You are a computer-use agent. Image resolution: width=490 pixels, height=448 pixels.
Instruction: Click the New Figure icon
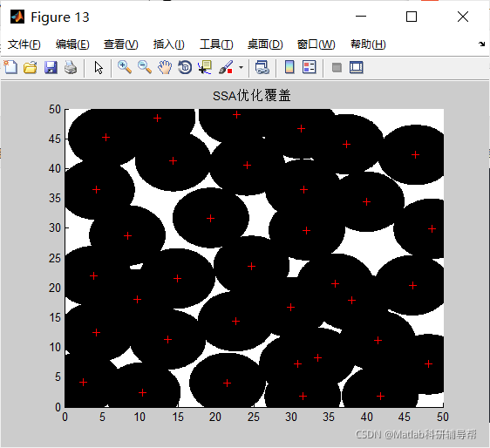pyautogui.click(x=10, y=67)
